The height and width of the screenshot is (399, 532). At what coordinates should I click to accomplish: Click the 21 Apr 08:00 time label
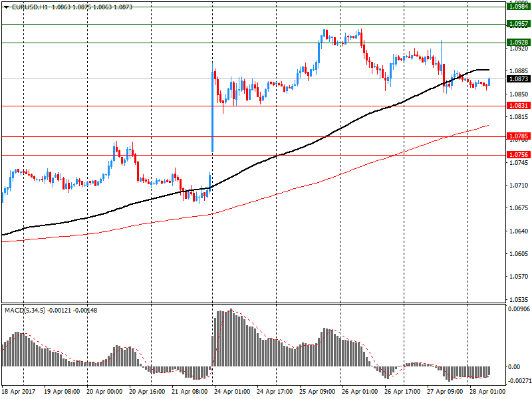190,392
